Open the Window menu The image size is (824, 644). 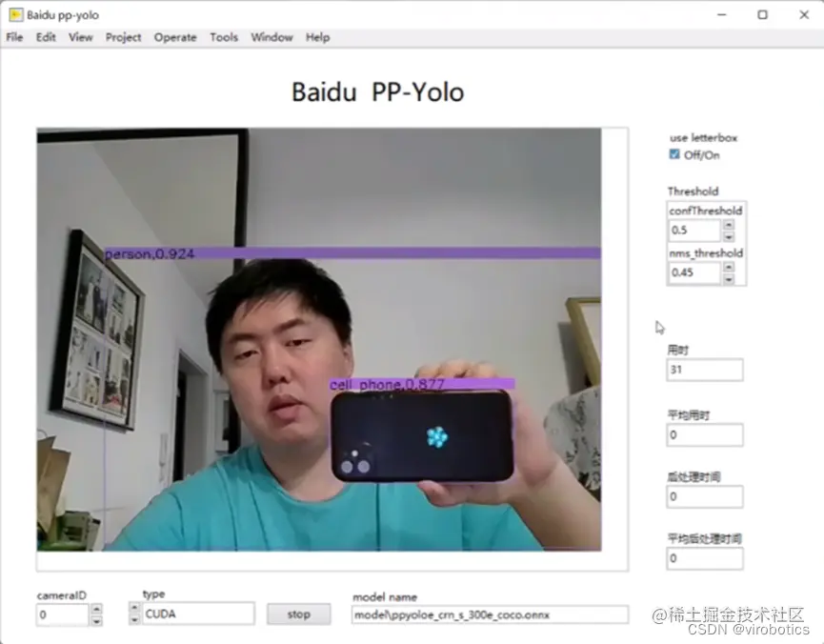[x=271, y=37]
